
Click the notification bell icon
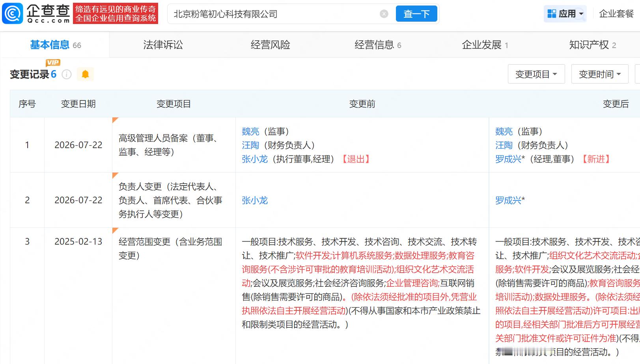pyautogui.click(x=85, y=74)
